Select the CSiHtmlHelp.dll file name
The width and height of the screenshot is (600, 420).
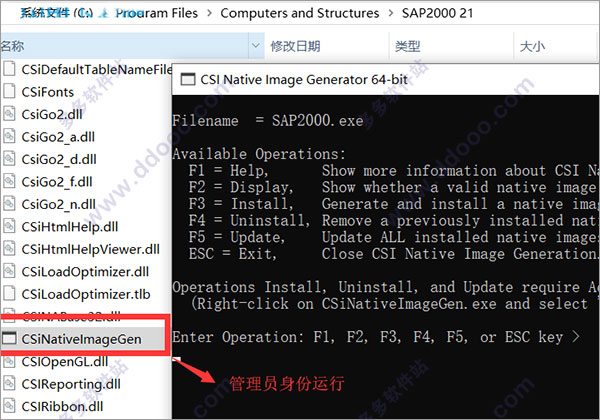tap(70, 227)
